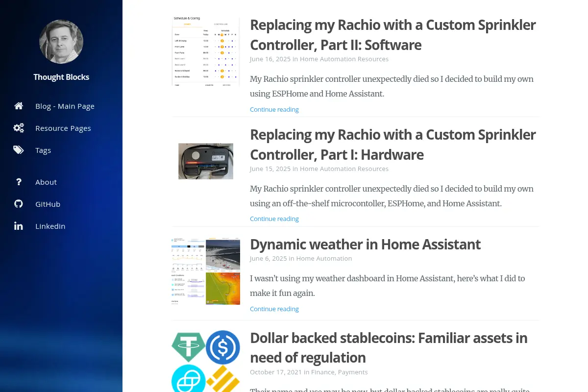
Task: Click the June 16, 2025 date text
Action: point(270,59)
